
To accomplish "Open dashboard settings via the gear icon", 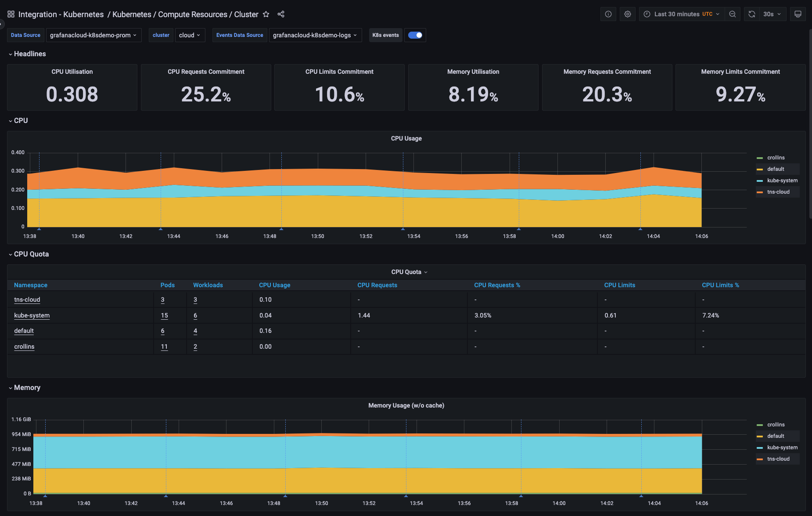I will tap(627, 14).
